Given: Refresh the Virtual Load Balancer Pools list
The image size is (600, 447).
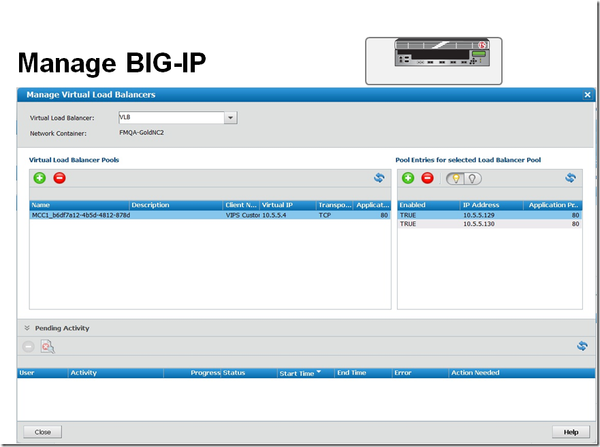Looking at the screenshot, I should tap(379, 178).
